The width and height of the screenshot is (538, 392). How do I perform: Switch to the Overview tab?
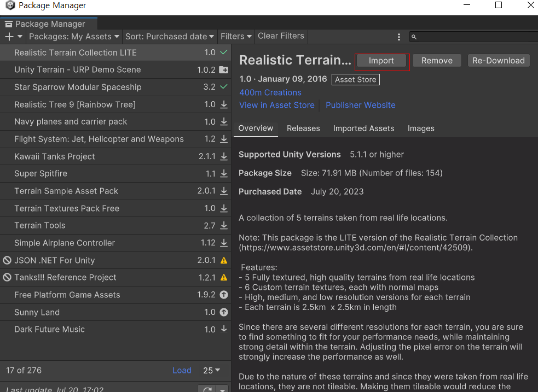[x=256, y=128]
